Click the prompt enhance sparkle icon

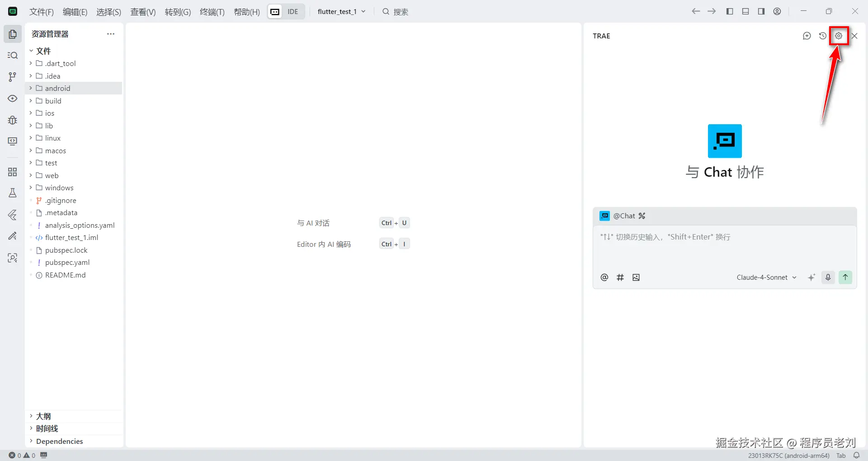click(x=811, y=278)
